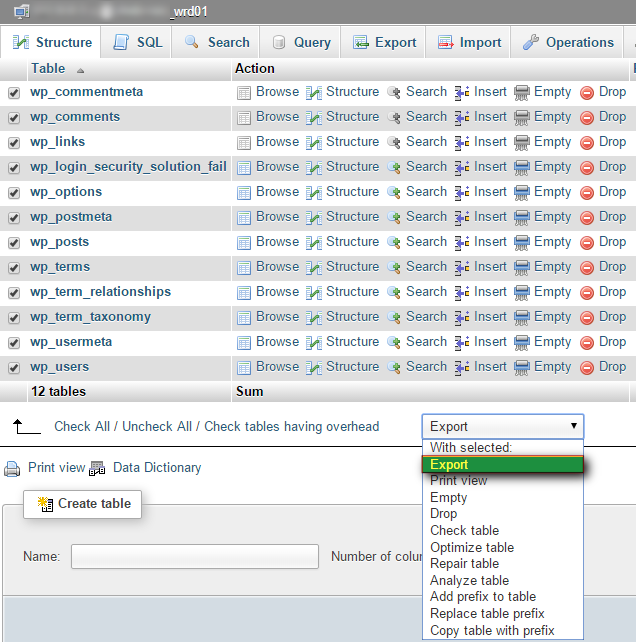Click the Structure icon in wp_comments row
This screenshot has height=642, width=636.
(x=314, y=117)
